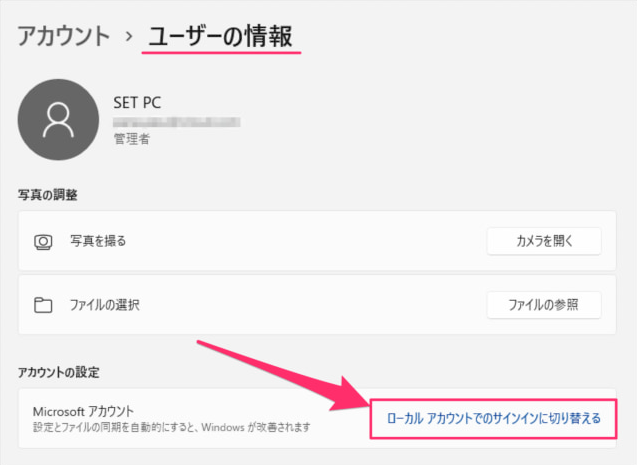Click the breadcrumb chevron after アカウント
The width and height of the screenshot is (637, 465).
point(129,38)
